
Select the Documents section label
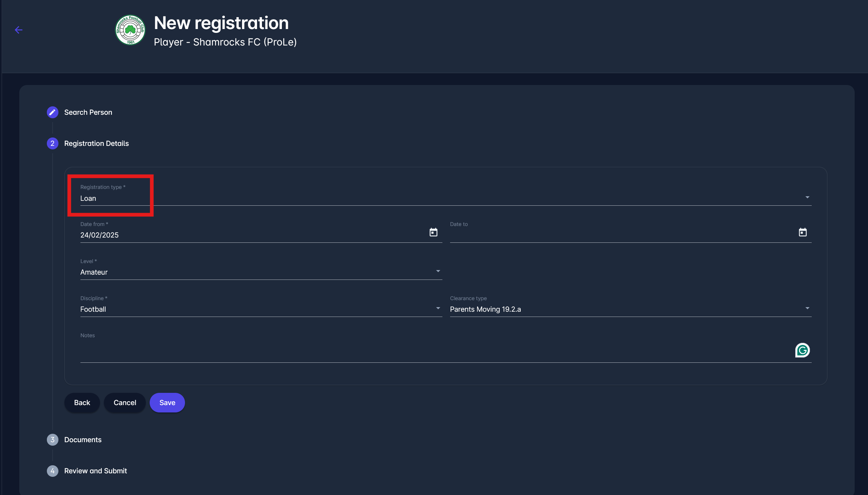tap(82, 440)
